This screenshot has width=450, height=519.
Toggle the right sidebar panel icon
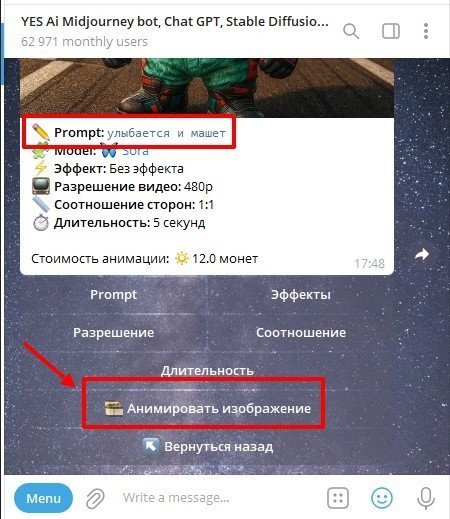(391, 32)
